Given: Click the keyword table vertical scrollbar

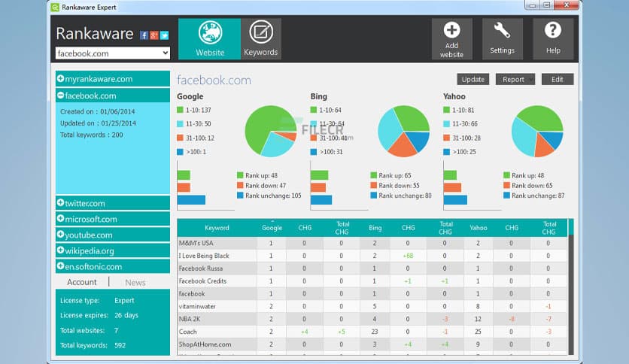Looking at the screenshot, I should pos(571,287).
